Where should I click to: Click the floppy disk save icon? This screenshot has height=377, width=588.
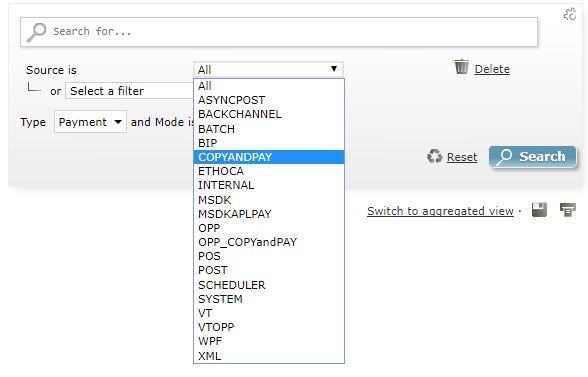point(539,210)
